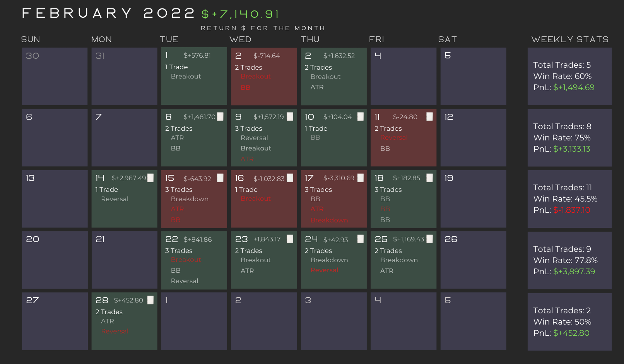
Task: View the note icon on day 16
Action: pyautogui.click(x=290, y=178)
